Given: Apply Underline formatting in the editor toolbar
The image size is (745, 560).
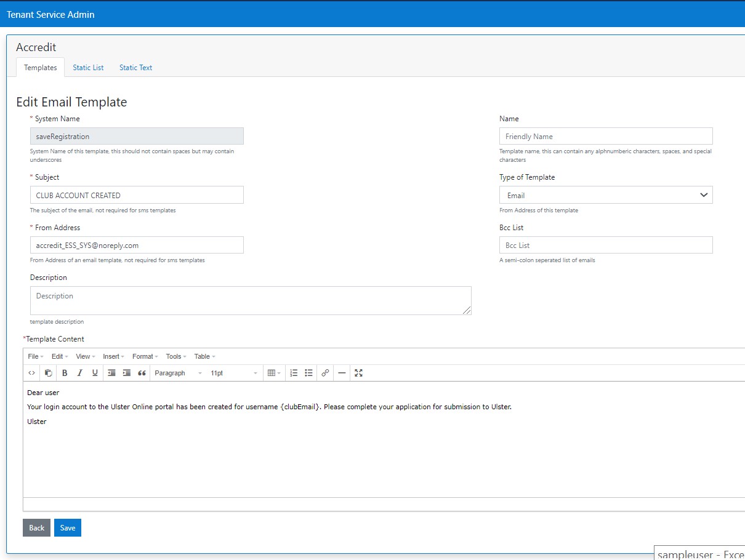Looking at the screenshot, I should click(x=95, y=373).
